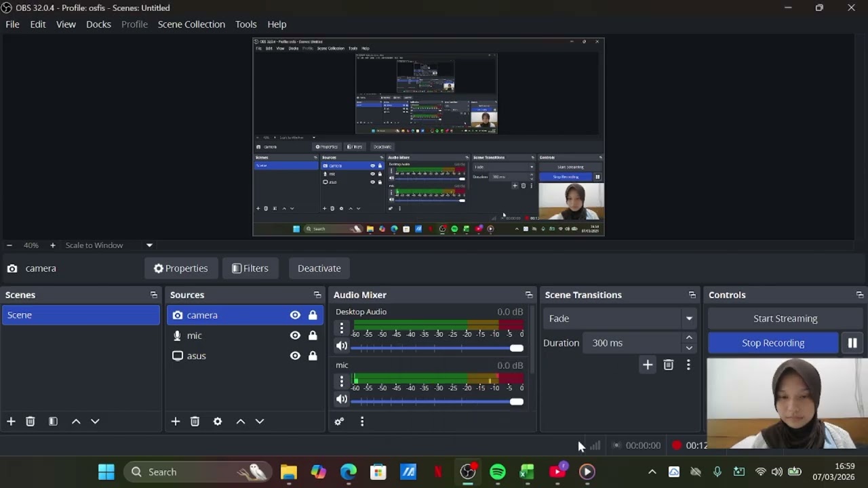Image resolution: width=868 pixels, height=488 pixels.
Task: Open the Edit menu
Action: coord(38,24)
